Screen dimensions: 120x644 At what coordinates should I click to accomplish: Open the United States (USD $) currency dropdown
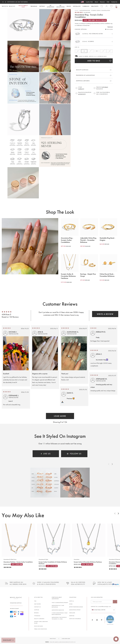[x=103, y=610]
